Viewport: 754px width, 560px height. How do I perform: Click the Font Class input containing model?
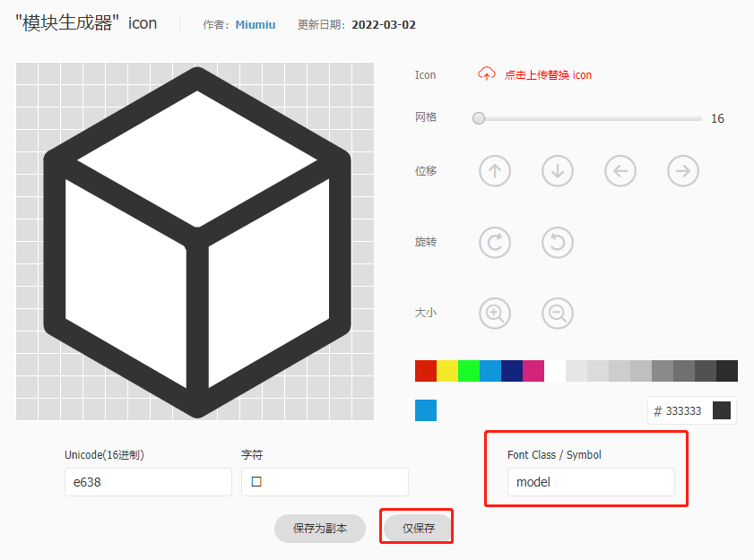point(591,482)
